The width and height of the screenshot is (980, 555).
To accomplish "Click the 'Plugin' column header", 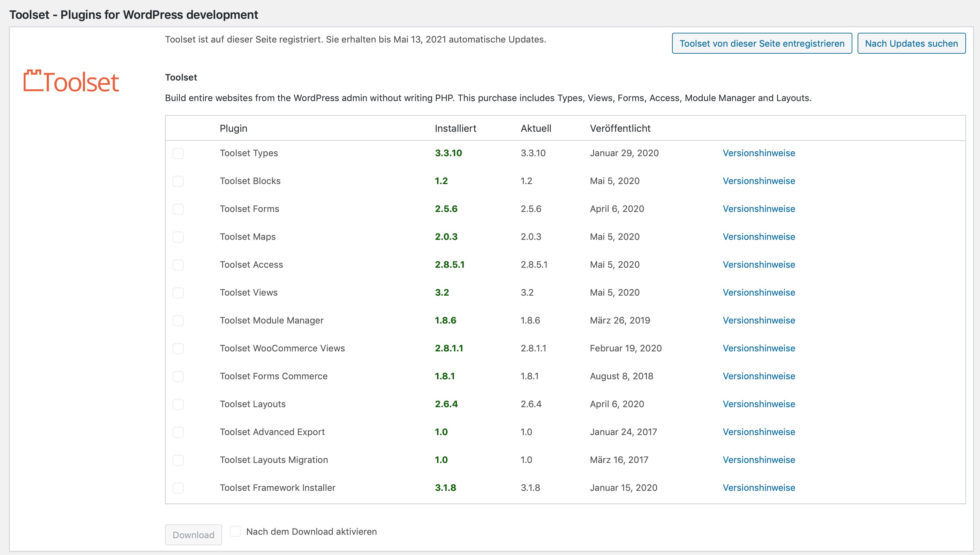I will [x=233, y=128].
